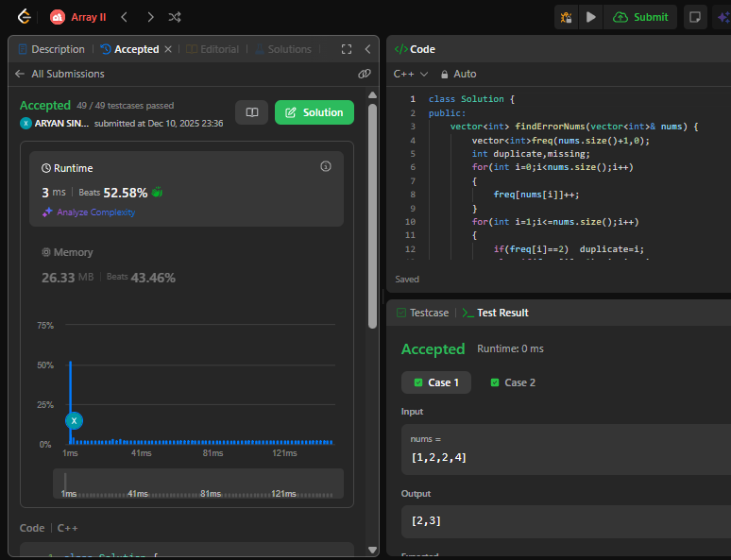Close the Accepted tab
Viewport: 731px width, 560px height.
pos(168,49)
